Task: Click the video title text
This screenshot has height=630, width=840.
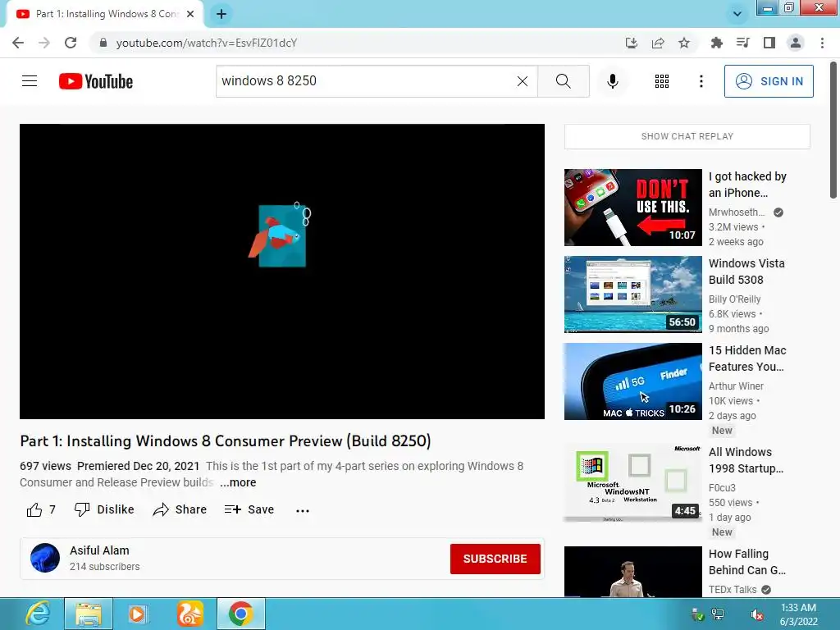Action: [225, 441]
